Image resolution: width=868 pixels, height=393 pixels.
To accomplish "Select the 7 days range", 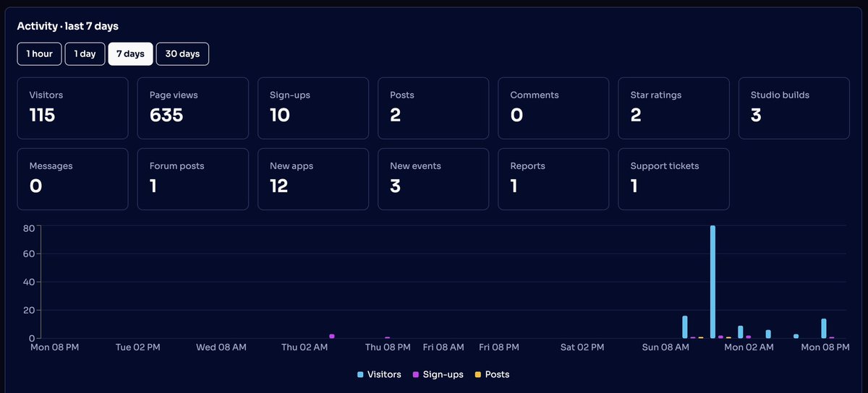I will pos(130,54).
